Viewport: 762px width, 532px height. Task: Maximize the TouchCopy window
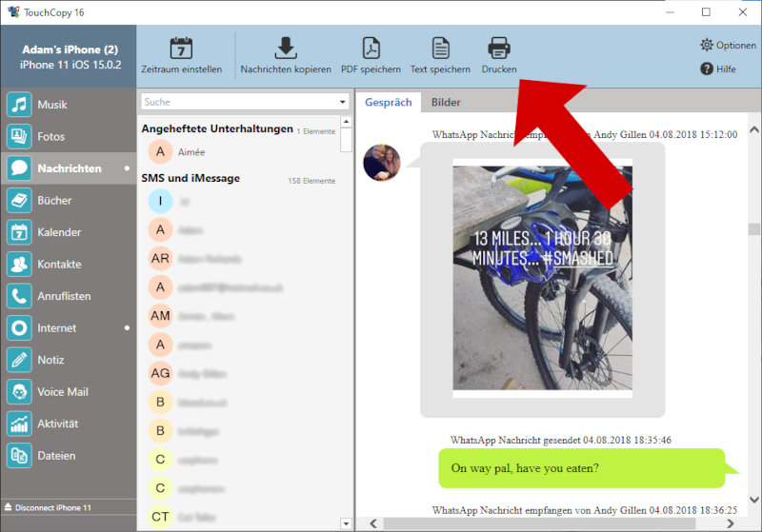coord(706,12)
